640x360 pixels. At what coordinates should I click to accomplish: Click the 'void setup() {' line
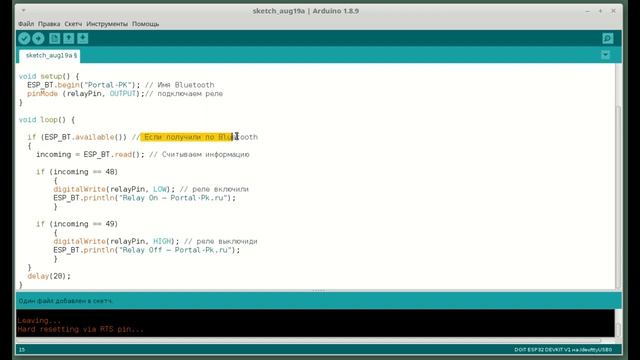tap(49, 76)
